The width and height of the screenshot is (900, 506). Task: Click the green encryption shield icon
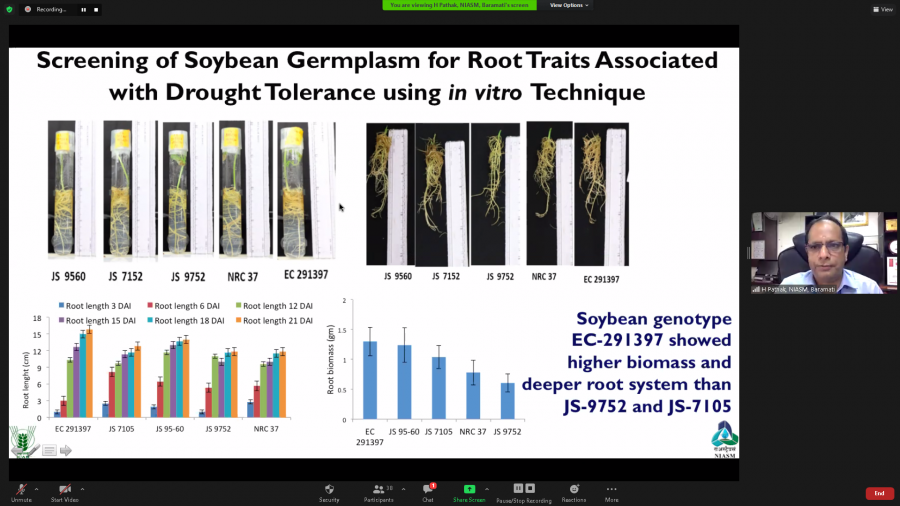(9, 9)
